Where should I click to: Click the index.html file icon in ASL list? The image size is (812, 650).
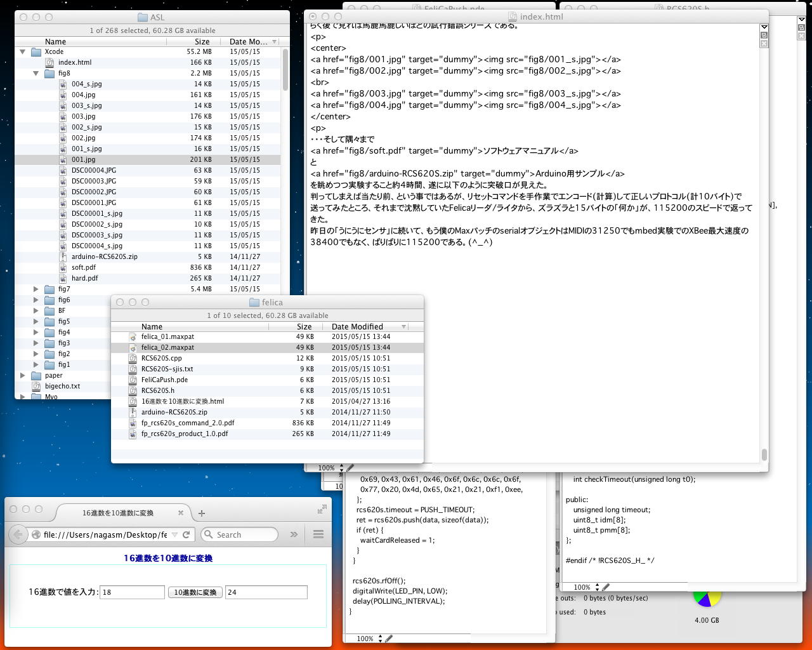point(49,63)
